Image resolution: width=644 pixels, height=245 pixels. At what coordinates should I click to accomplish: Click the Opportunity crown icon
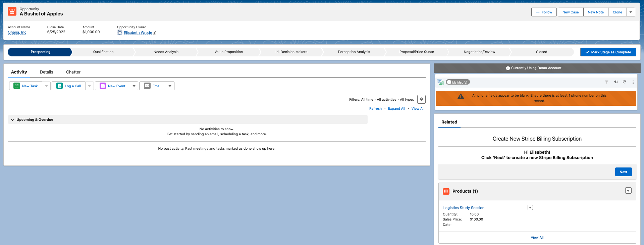[x=12, y=11]
